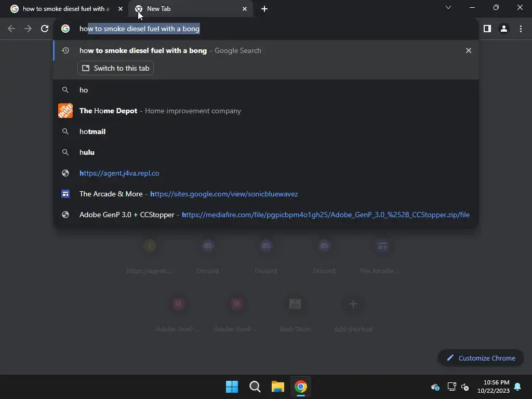Reload the page with the refresh icon
Viewport: 532px width, 399px height.
pyautogui.click(x=45, y=29)
